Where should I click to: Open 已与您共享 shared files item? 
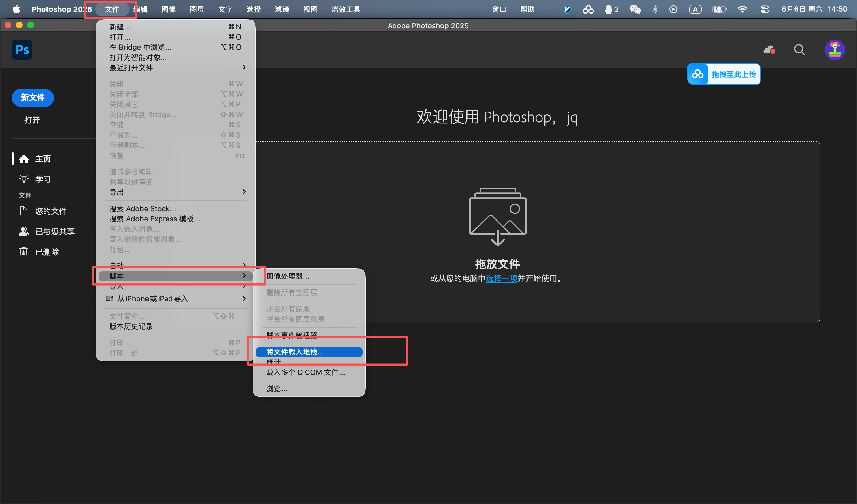tap(46, 231)
